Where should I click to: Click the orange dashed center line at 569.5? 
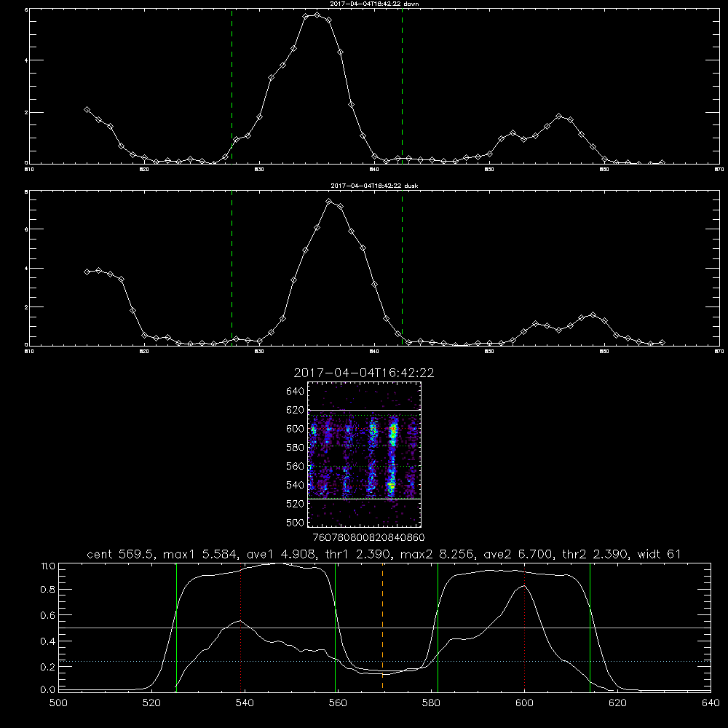tap(383, 627)
